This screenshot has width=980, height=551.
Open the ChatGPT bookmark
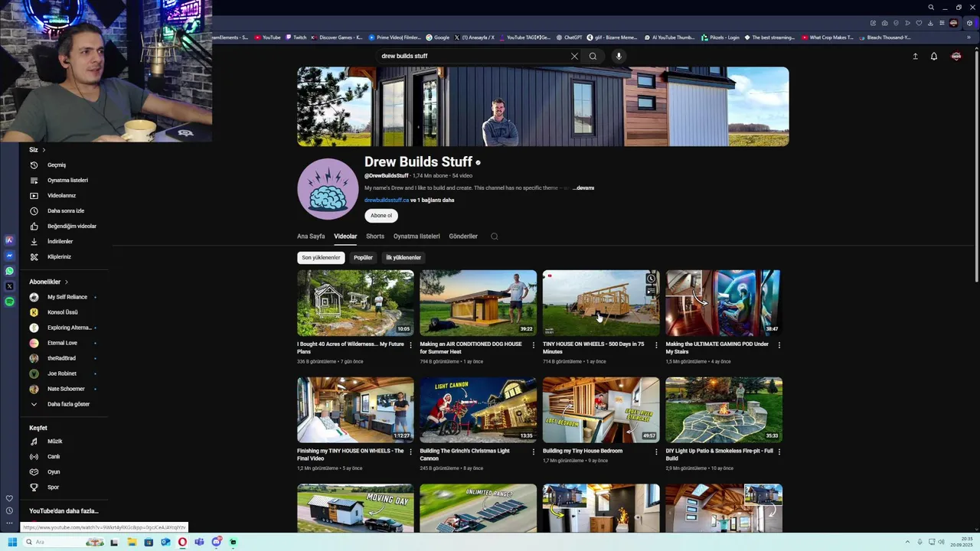point(570,37)
